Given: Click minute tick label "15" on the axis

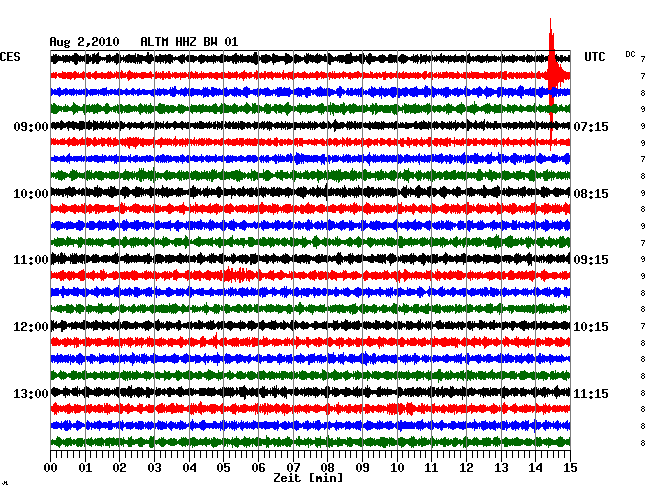Looking at the screenshot, I should pyautogui.click(x=570, y=467).
